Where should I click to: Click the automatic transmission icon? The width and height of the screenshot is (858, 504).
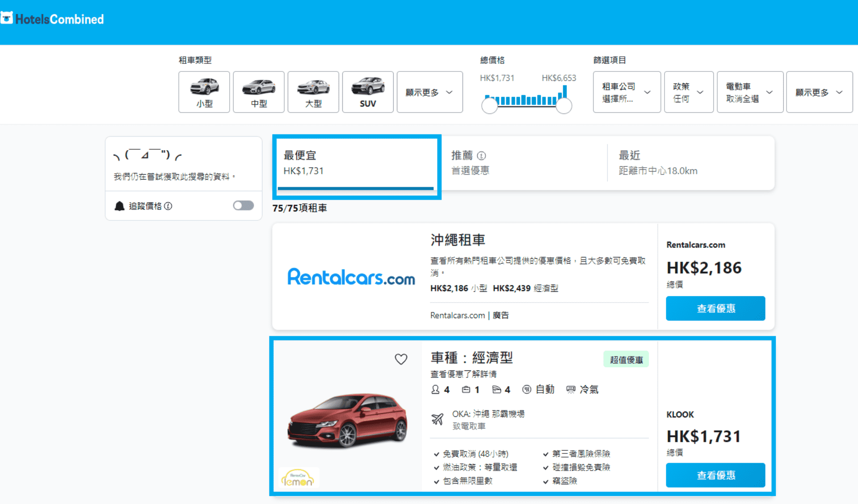(527, 389)
